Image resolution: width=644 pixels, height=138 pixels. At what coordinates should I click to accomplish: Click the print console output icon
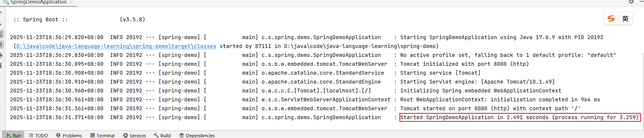pyautogui.click(x=1, y=55)
